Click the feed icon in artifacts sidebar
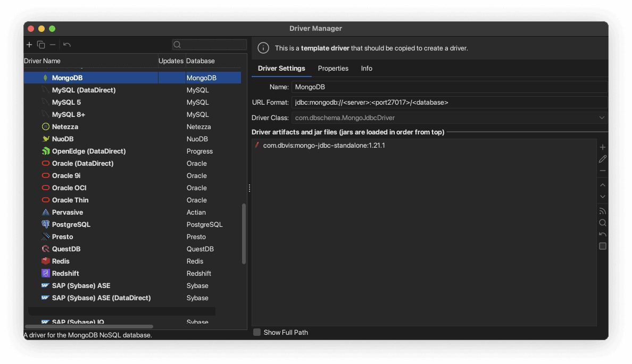Image resolution: width=632 pixels, height=364 pixels. (x=602, y=211)
